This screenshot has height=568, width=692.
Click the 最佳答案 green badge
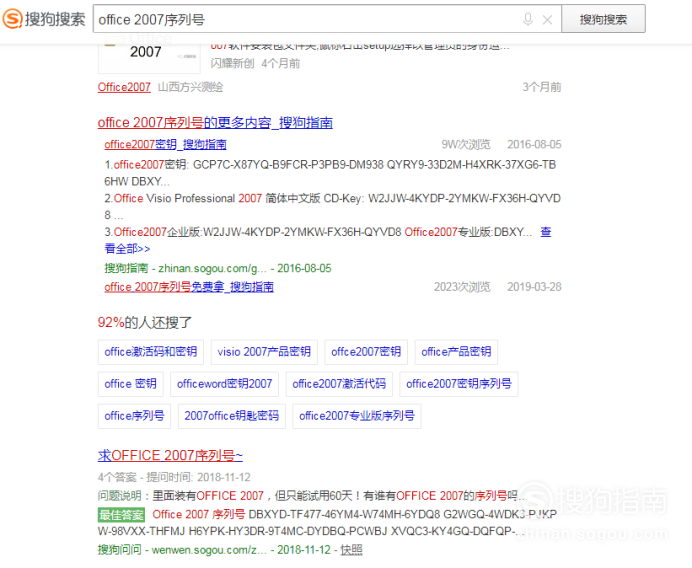click(x=121, y=515)
